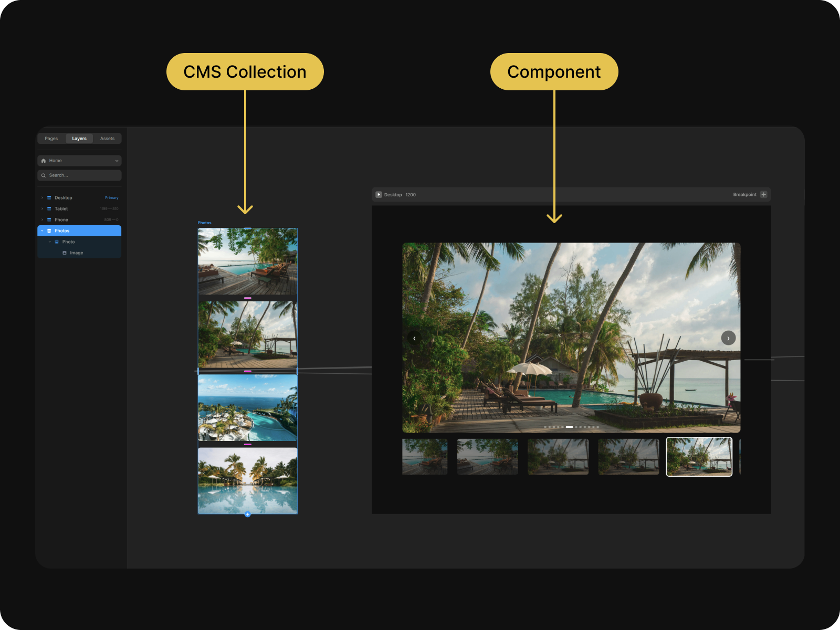
Task: Select the aerial pool photo in collection
Action: click(x=247, y=408)
